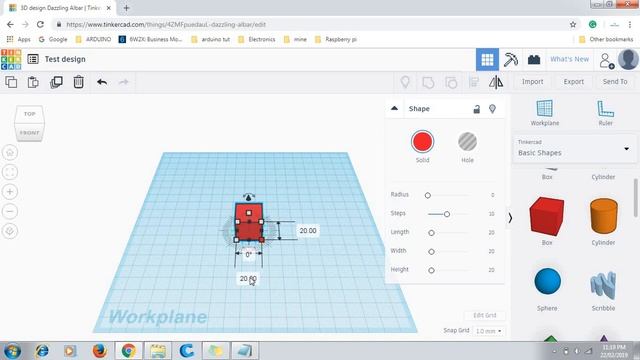The image size is (640, 360).
Task: Collapse the Shape panel arrow
Action: [394, 108]
